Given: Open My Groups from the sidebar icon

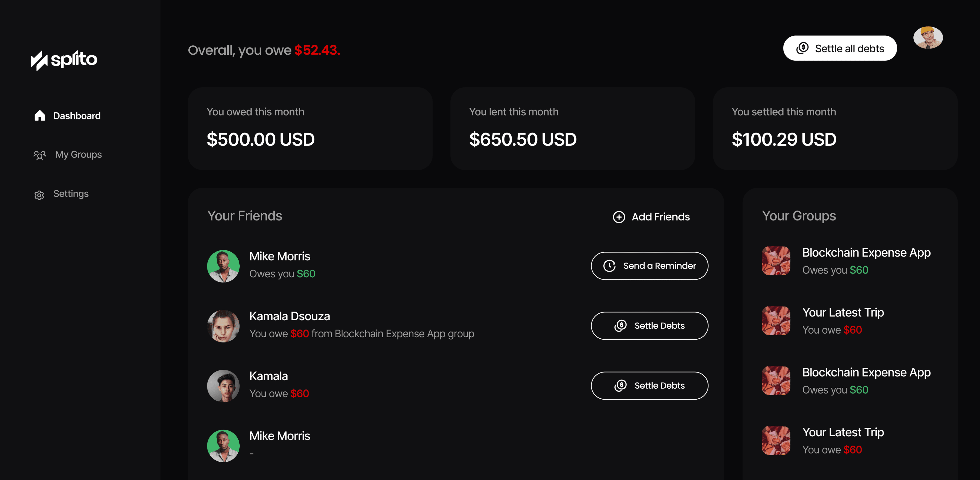Looking at the screenshot, I should tap(40, 155).
